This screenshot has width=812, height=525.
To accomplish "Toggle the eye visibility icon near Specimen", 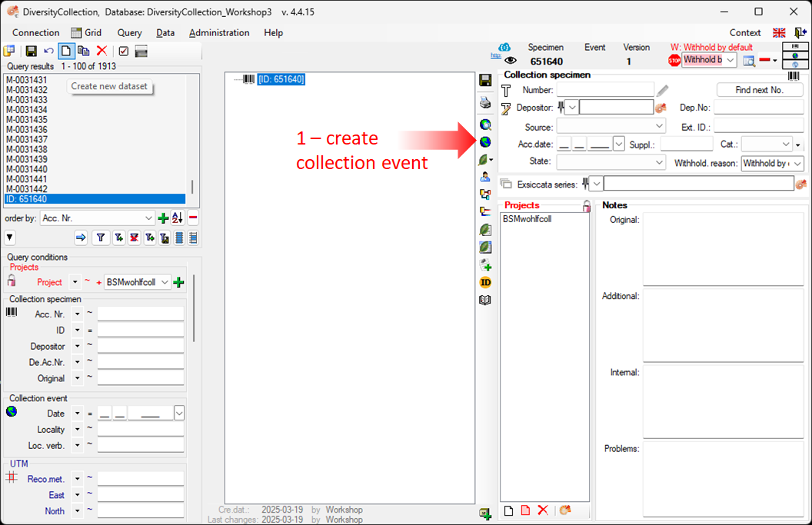I will 510,61.
